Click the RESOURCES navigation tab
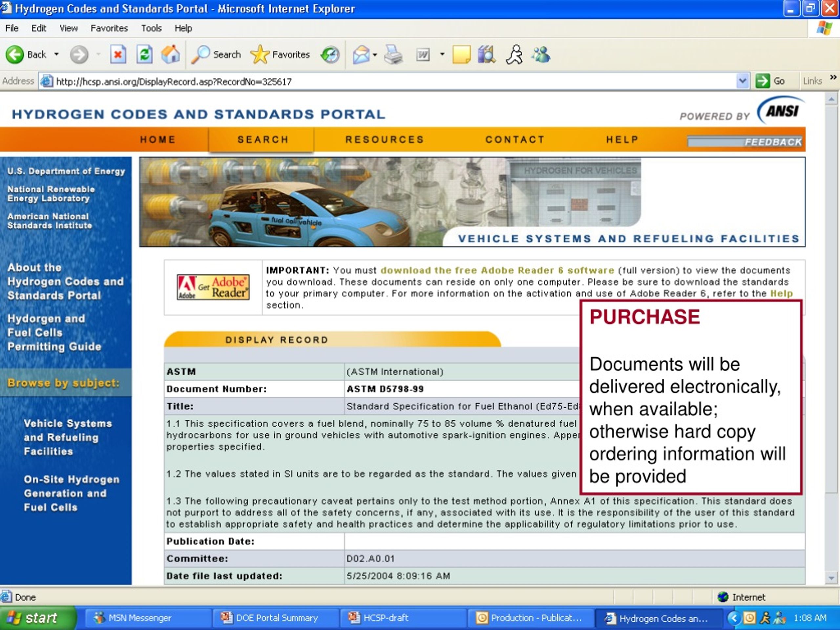This screenshot has height=630, width=840. pos(385,140)
